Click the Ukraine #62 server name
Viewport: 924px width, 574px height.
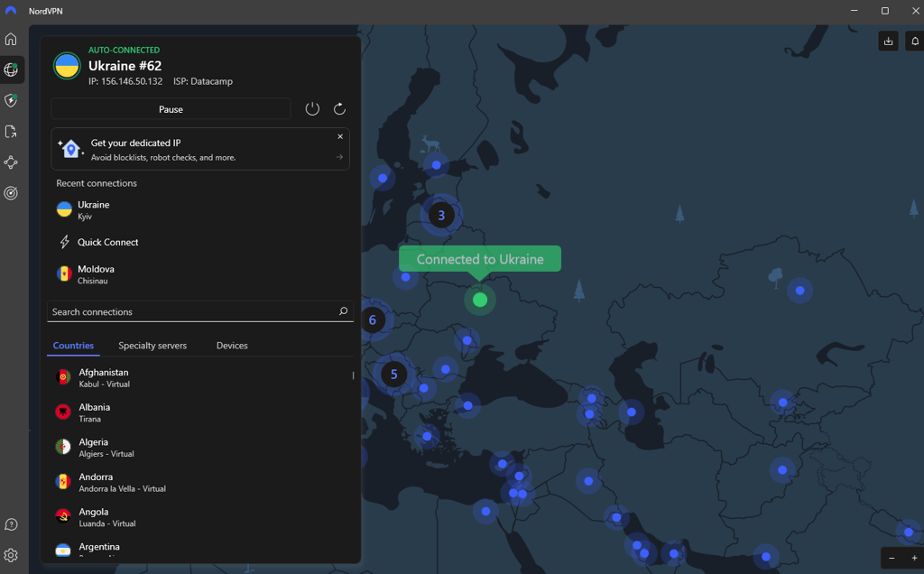(x=125, y=65)
